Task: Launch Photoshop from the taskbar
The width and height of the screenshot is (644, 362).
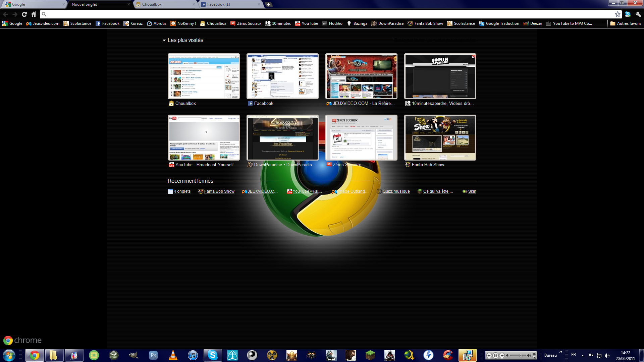Action: [x=153, y=355]
